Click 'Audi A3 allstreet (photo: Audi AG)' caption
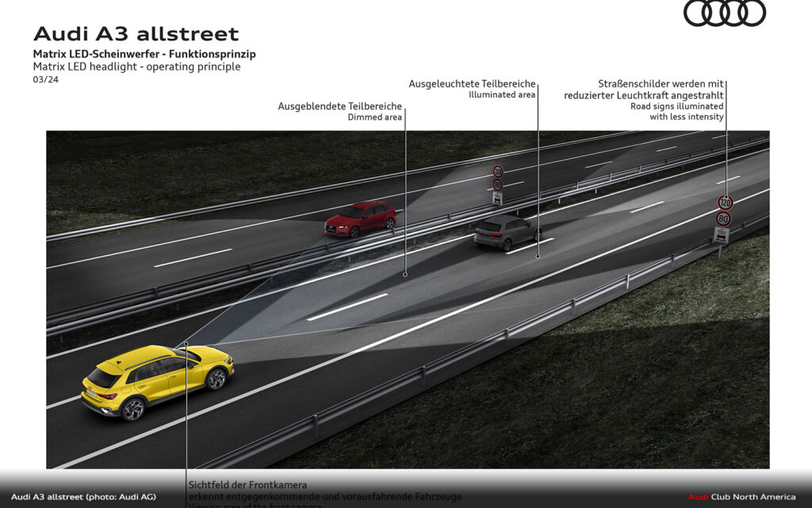 (83, 497)
